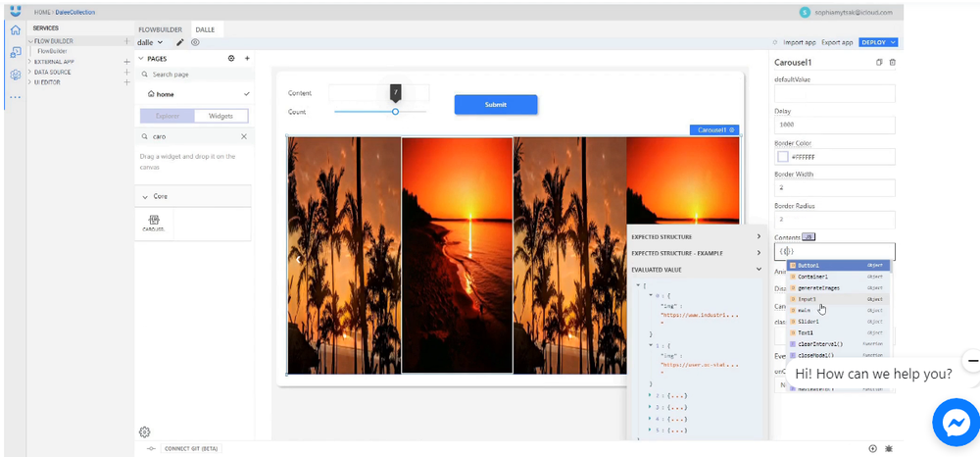Open the dalle app dropdown
Screen dimensions: 980x457
point(160,42)
